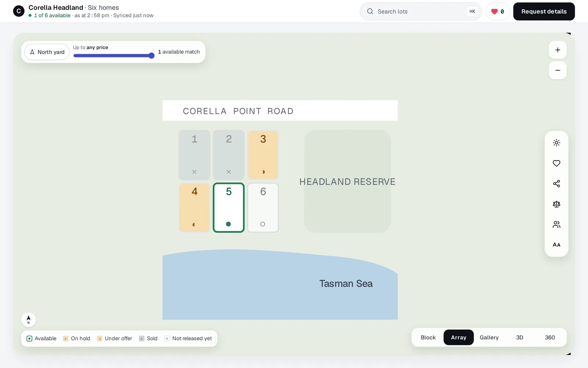Click the search magnifier icon
588x368 pixels.
370,11
